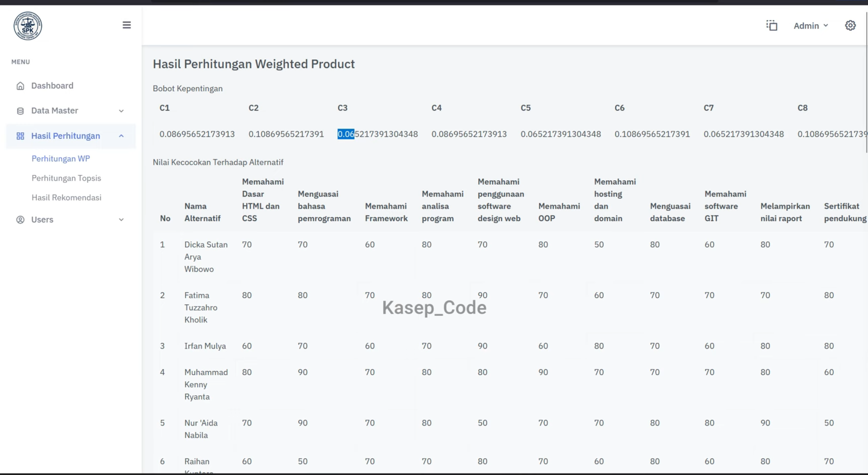This screenshot has height=475, width=868.
Task: Click the C1 weight value 0.08695652173913
Action: click(x=197, y=134)
